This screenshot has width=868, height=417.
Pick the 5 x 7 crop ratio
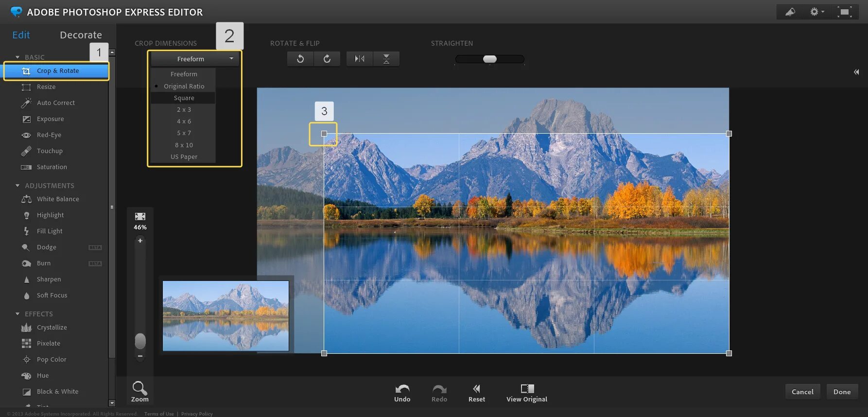click(183, 133)
